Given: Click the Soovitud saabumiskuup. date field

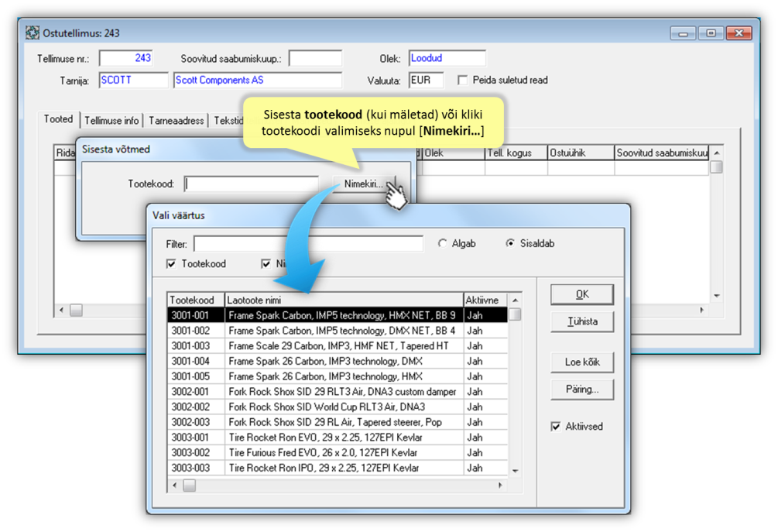Looking at the screenshot, I should 316,58.
